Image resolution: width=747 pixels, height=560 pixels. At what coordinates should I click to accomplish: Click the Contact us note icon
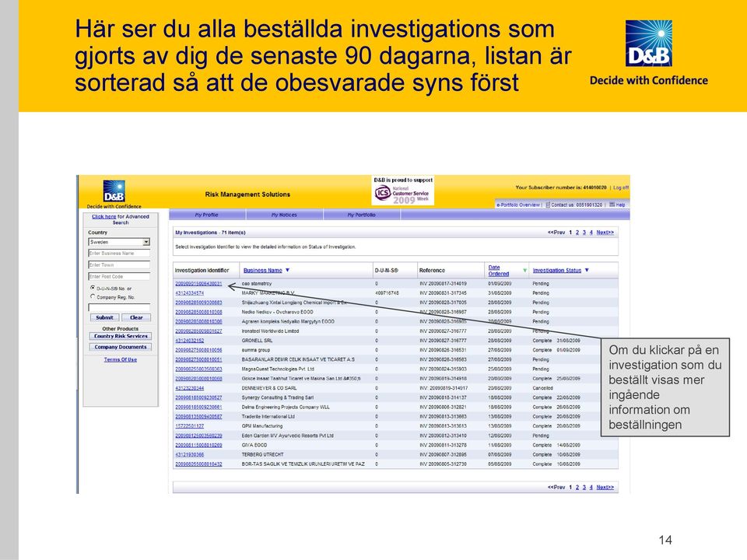(548, 205)
